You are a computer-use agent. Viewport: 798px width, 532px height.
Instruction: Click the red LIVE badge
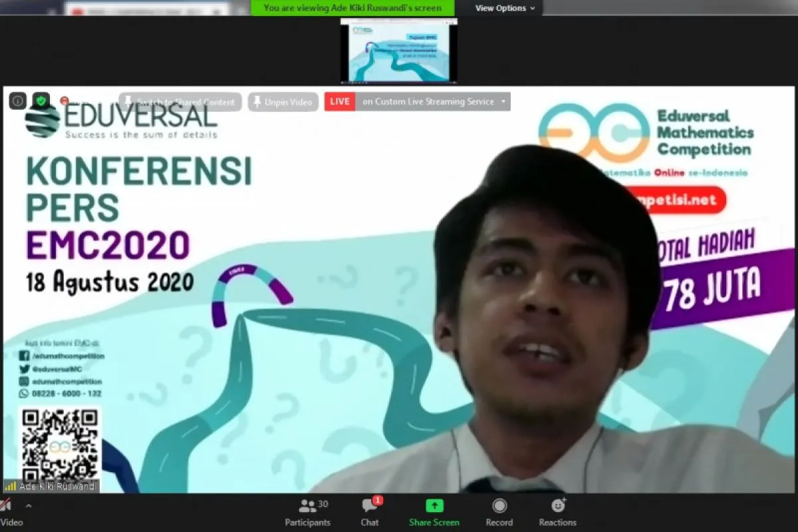(x=340, y=102)
